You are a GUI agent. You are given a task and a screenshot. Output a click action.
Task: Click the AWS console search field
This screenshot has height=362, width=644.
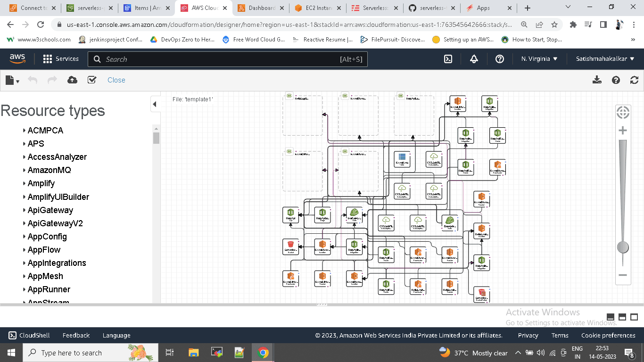(222, 59)
